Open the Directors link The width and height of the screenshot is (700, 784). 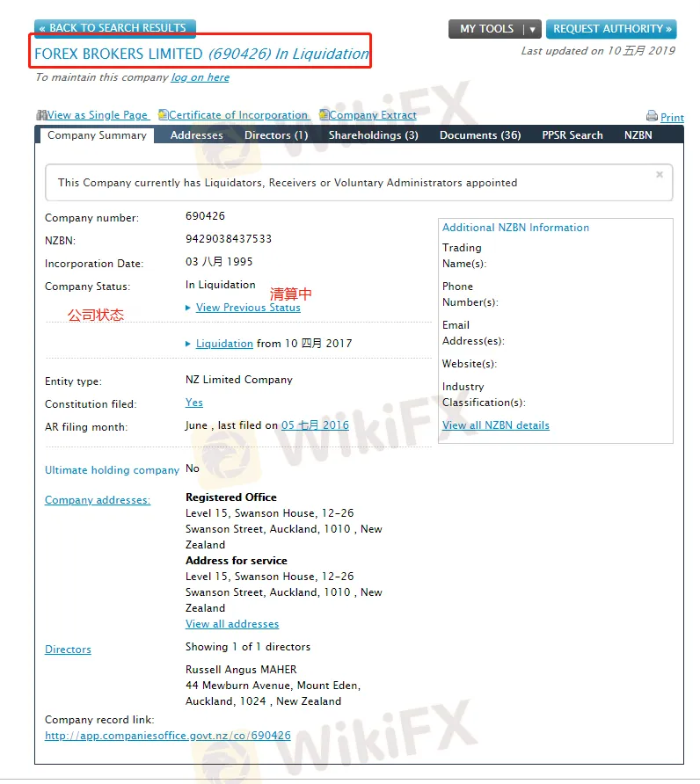68,650
